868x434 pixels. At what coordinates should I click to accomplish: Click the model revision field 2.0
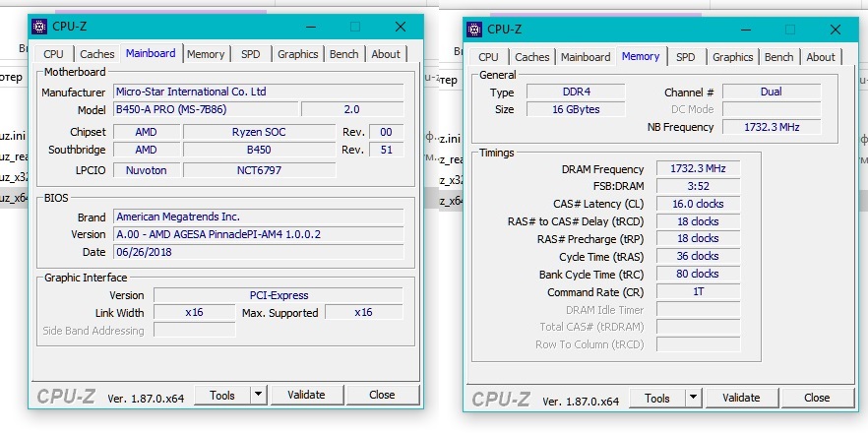tap(352, 109)
